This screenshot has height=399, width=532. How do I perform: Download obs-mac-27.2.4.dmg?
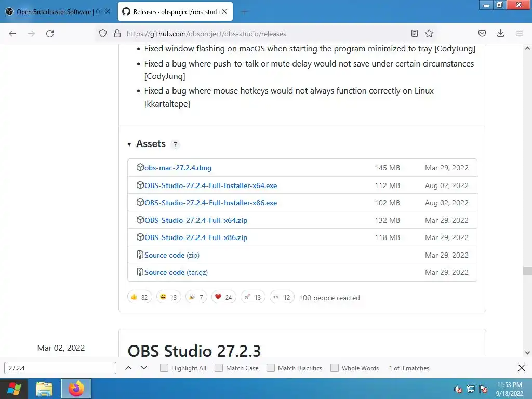(178, 168)
